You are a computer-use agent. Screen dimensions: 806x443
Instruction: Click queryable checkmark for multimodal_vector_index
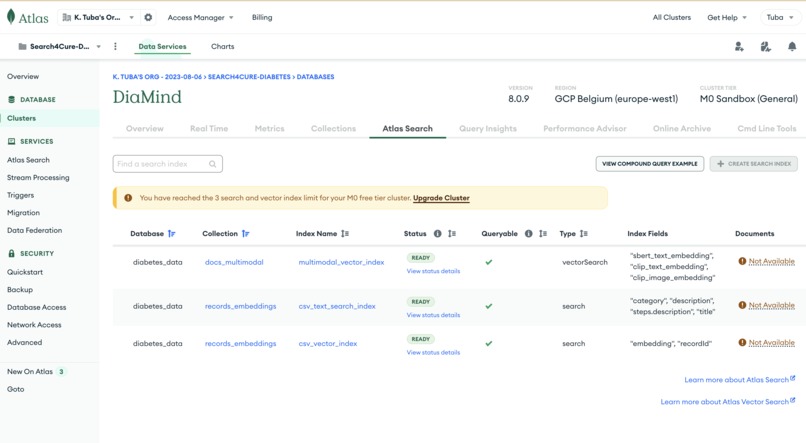coord(489,262)
